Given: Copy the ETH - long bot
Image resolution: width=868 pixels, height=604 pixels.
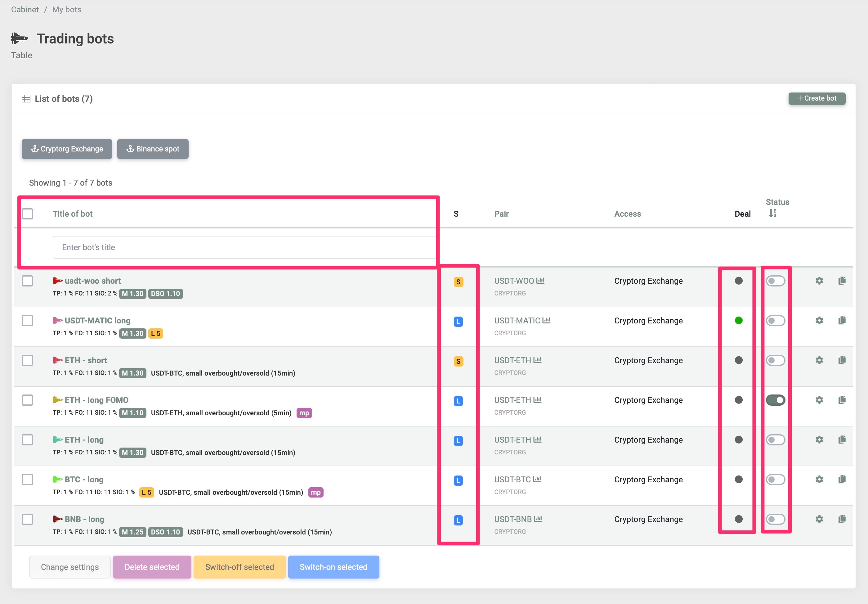Looking at the screenshot, I should tap(842, 439).
